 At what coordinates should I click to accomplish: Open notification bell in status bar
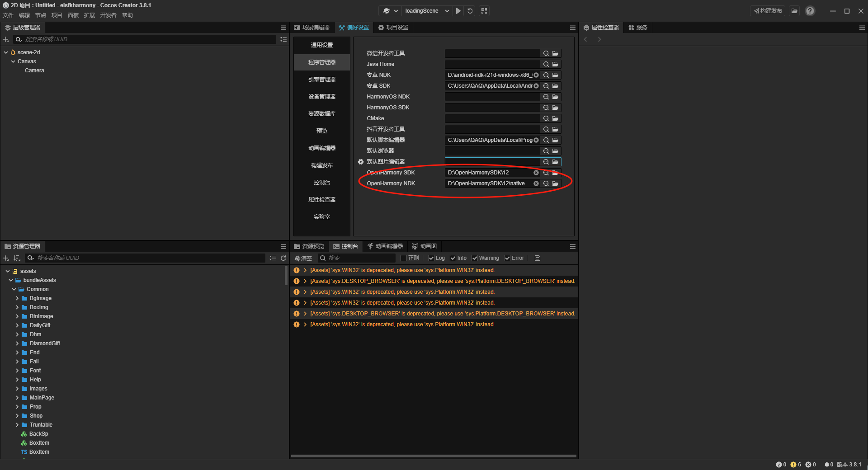(826, 465)
